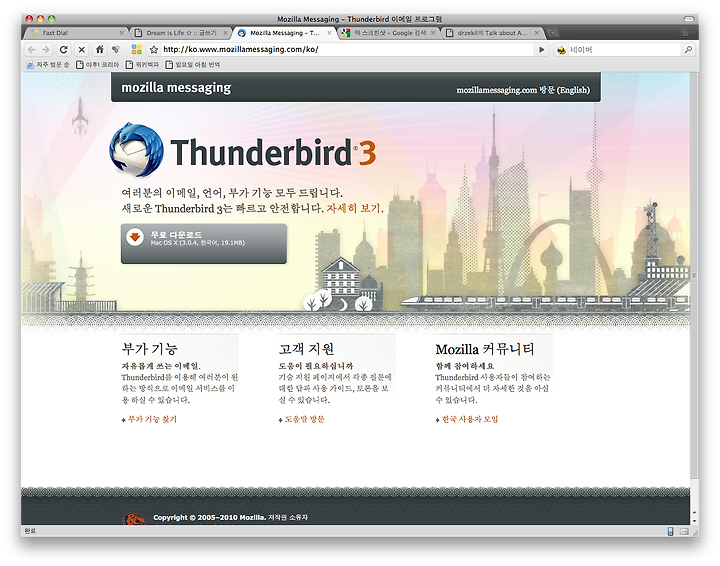Open the 자세히 보기 link
This screenshot has height=566, width=720.
(354, 208)
